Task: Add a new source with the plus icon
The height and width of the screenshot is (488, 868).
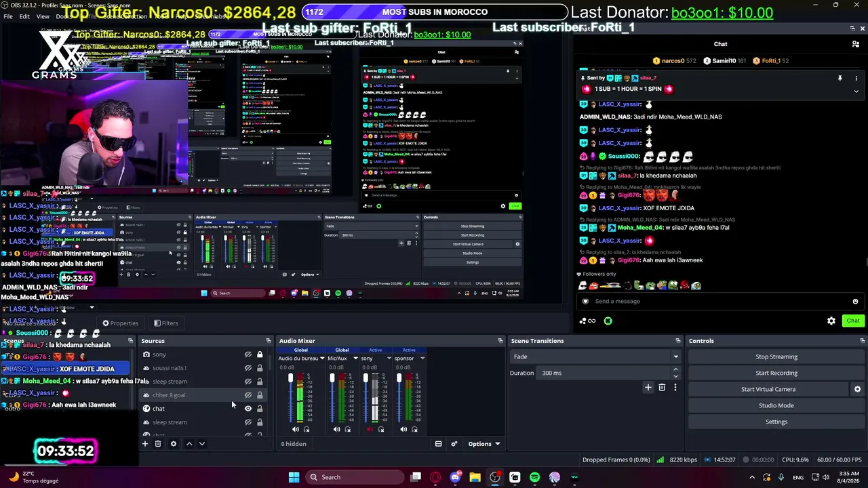Action: coord(144,444)
